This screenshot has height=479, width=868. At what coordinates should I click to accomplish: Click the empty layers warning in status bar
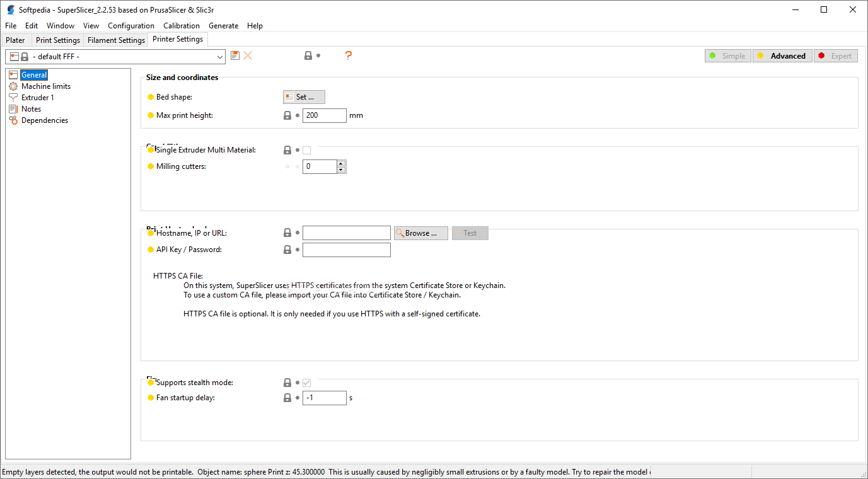326,471
